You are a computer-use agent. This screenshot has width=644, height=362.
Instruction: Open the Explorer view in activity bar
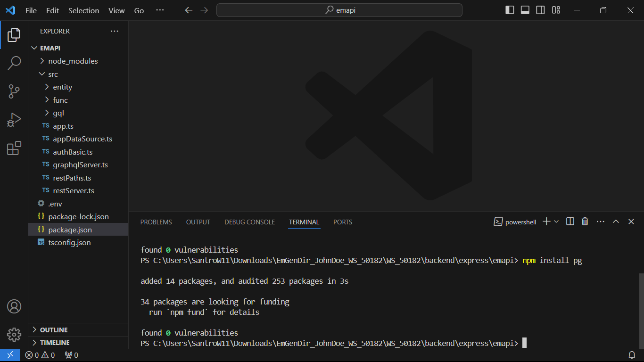[14, 34]
